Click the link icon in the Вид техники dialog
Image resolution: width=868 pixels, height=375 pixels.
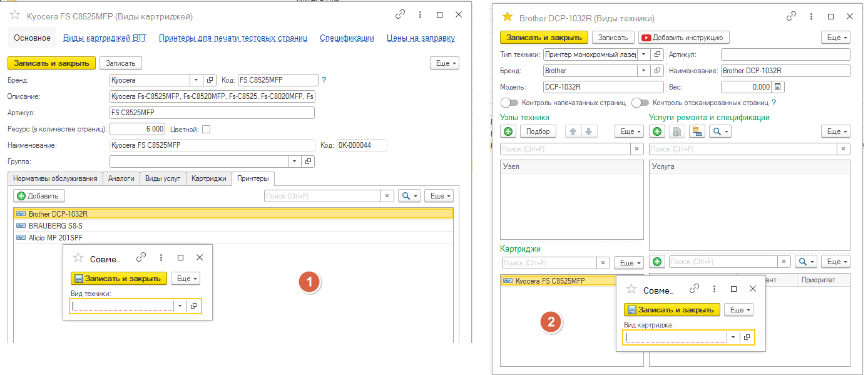tap(141, 257)
